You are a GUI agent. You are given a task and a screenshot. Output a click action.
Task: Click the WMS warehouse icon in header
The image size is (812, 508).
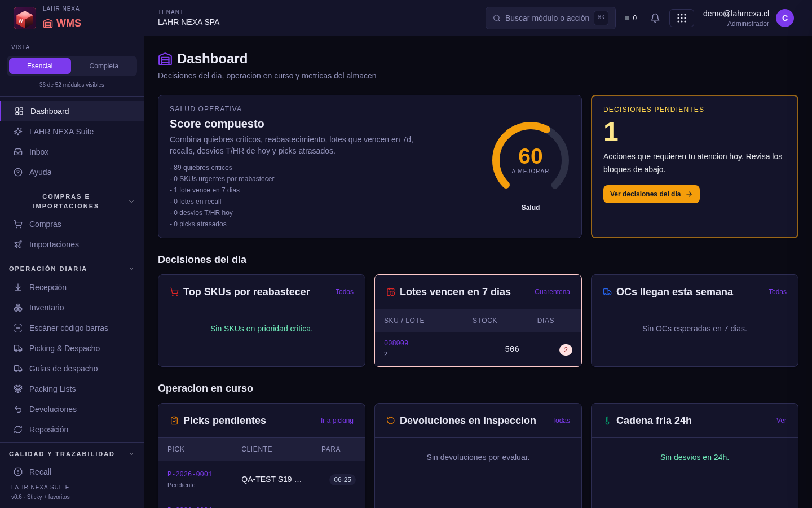pos(48,23)
